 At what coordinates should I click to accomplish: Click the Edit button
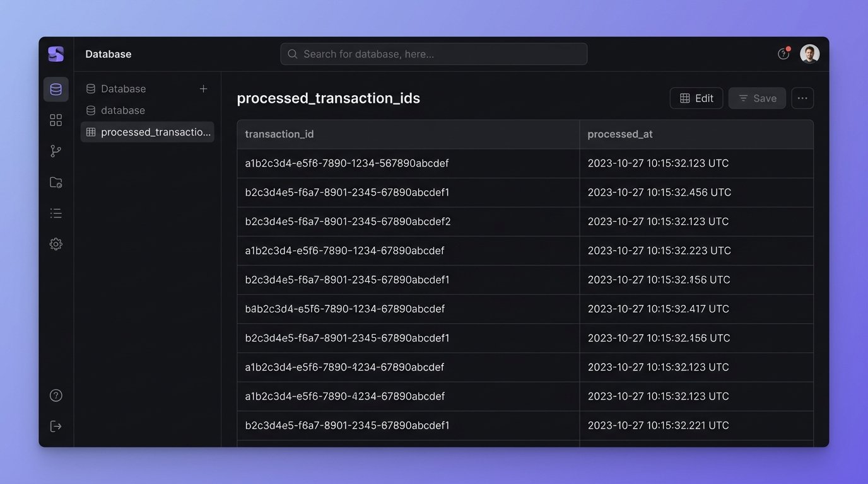point(696,98)
